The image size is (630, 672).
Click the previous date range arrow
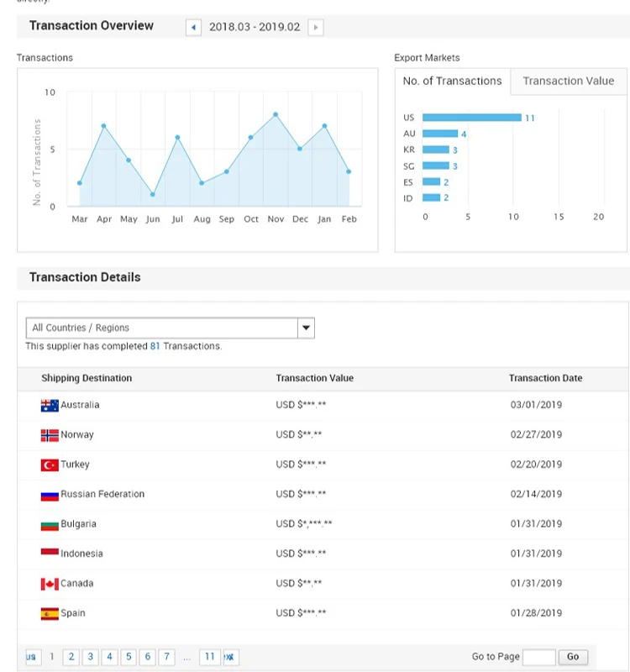(x=194, y=27)
